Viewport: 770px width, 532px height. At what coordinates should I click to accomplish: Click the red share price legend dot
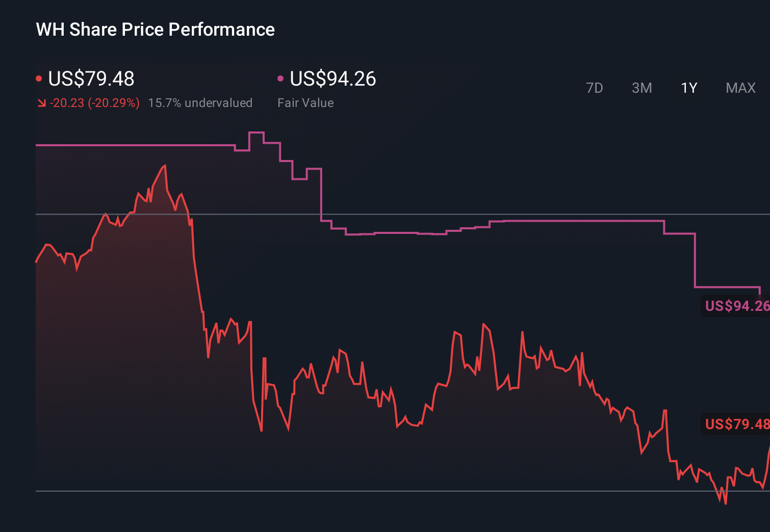(x=39, y=78)
